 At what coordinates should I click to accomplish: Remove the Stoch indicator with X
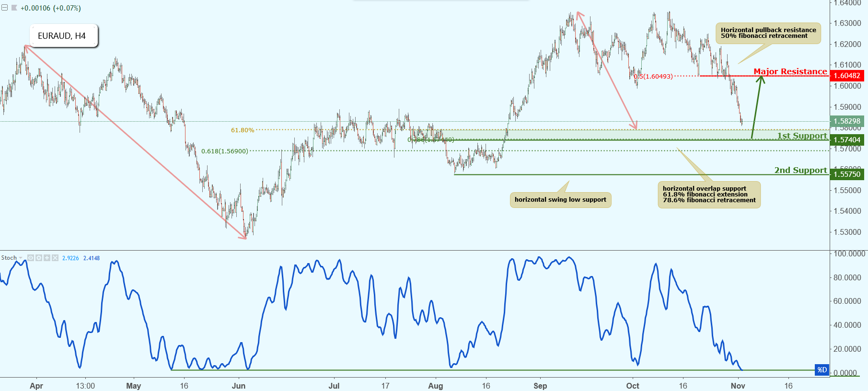tap(55, 258)
